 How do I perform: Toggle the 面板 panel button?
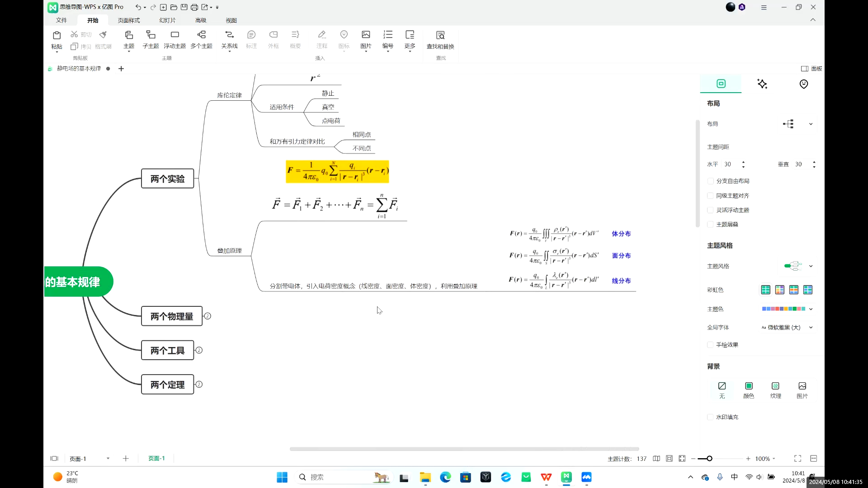pos(811,69)
